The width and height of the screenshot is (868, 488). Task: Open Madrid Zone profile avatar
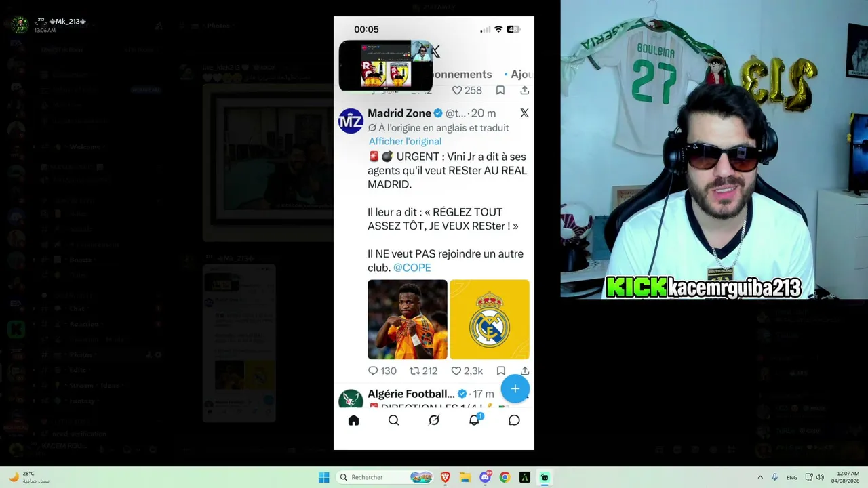click(x=351, y=121)
